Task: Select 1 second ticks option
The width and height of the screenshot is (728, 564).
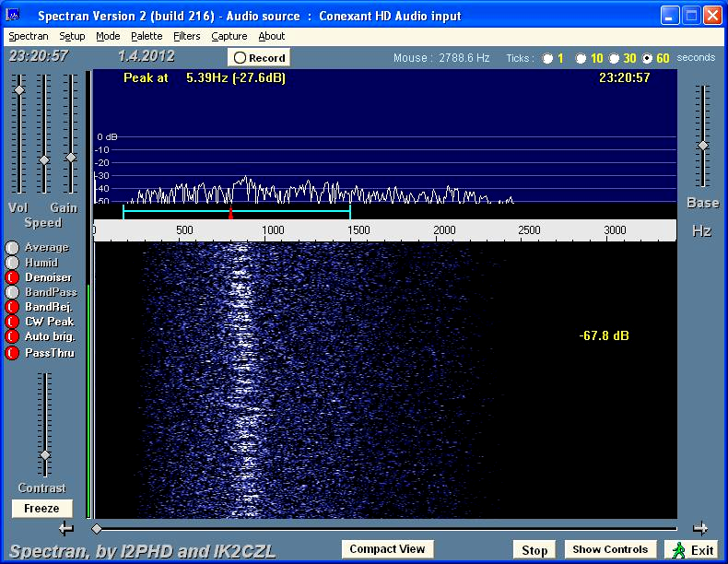Action: coord(548,58)
